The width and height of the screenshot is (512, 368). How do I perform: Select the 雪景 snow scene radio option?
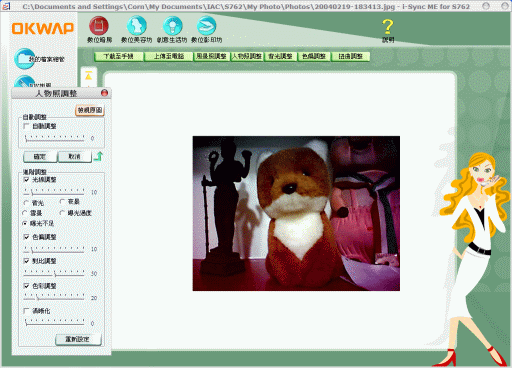pos(25,213)
